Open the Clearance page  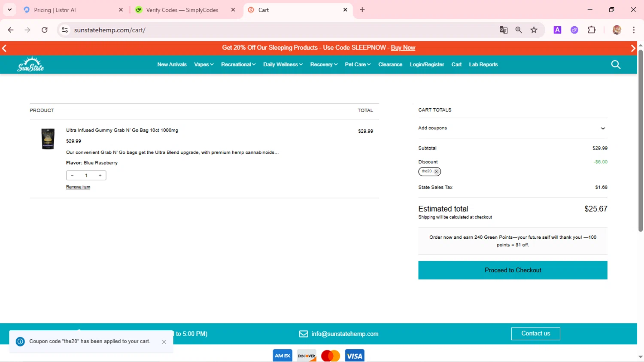pyautogui.click(x=390, y=64)
